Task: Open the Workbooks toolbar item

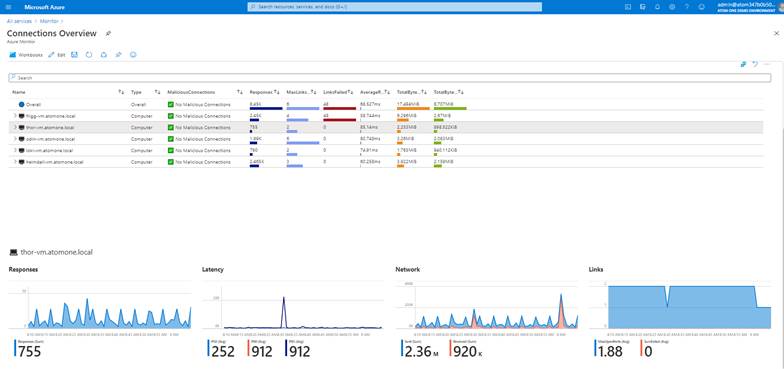Action: coord(26,54)
